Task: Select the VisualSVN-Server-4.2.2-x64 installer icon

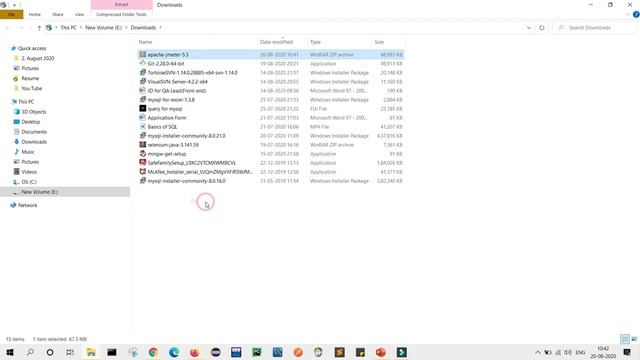Action: 142,81
